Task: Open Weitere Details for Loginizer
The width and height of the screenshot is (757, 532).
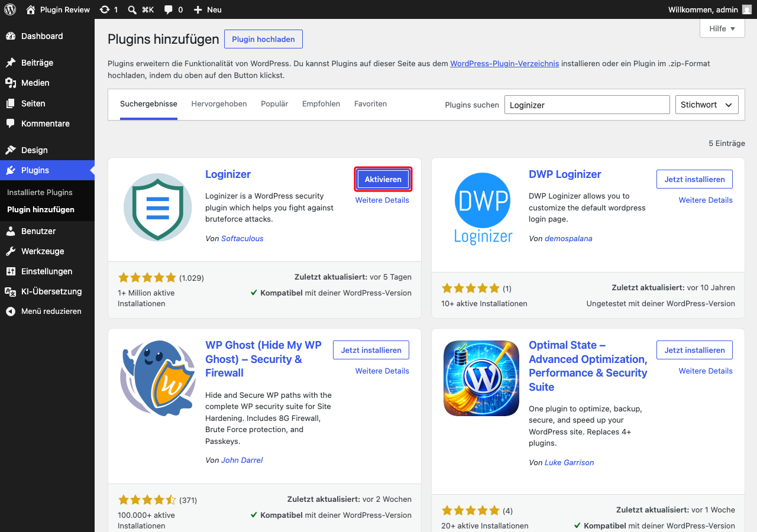Action: pos(382,200)
